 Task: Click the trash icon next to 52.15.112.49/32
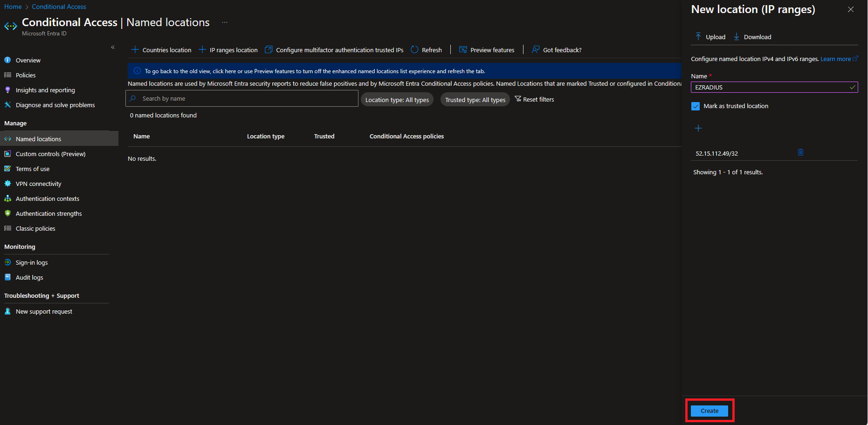click(800, 152)
